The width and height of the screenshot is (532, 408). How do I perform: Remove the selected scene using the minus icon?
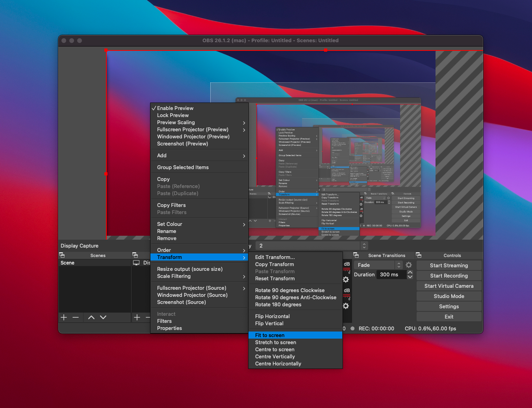pos(76,317)
